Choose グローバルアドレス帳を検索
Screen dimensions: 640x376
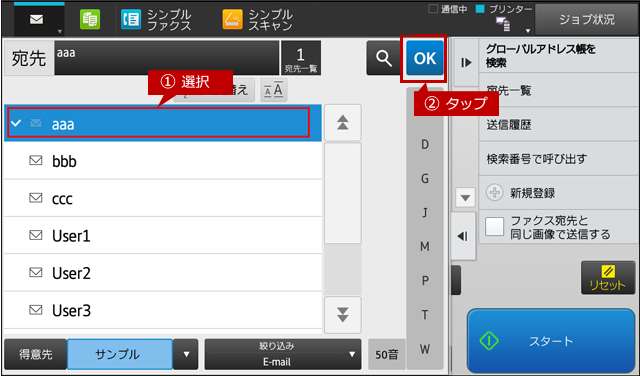(x=559, y=56)
